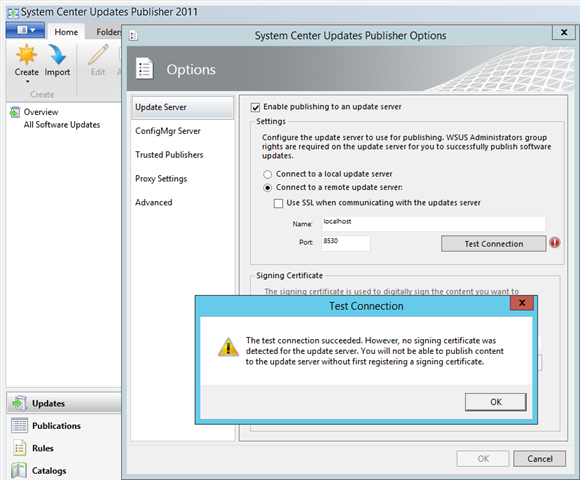The height and width of the screenshot is (480, 580).
Task: Click the Overview tree node icon
Action: (x=15, y=112)
